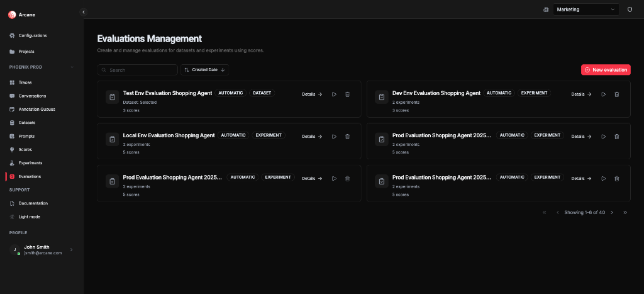The height and width of the screenshot is (294, 644).
Task: Open Details for Test Env Evaluation
Action: coord(312,94)
